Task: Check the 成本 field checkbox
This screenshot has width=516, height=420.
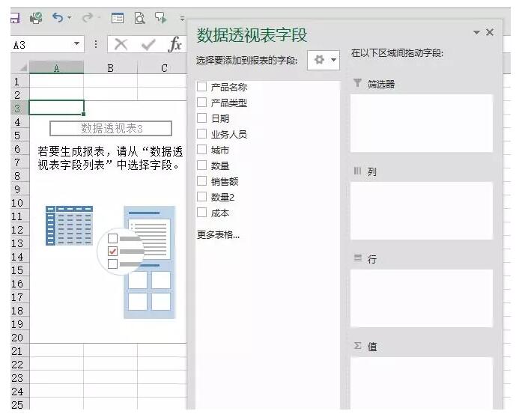Action: point(201,213)
